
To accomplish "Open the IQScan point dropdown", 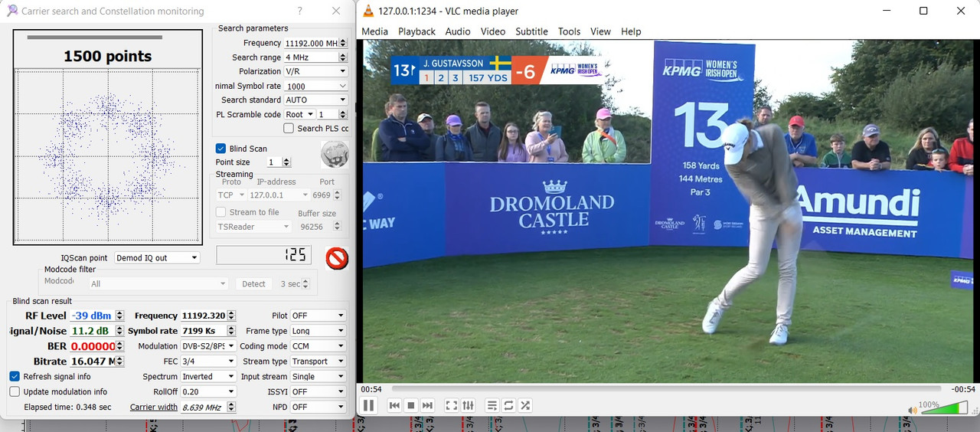I will pos(157,258).
